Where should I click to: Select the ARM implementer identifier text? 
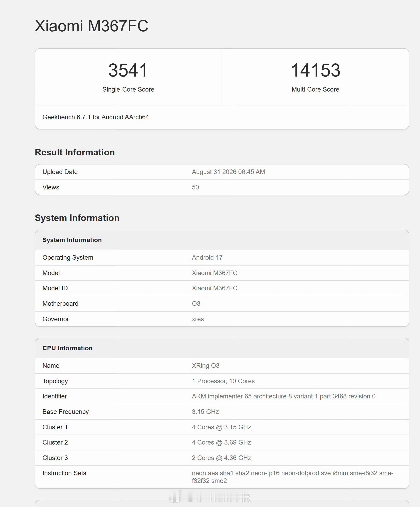(284, 396)
